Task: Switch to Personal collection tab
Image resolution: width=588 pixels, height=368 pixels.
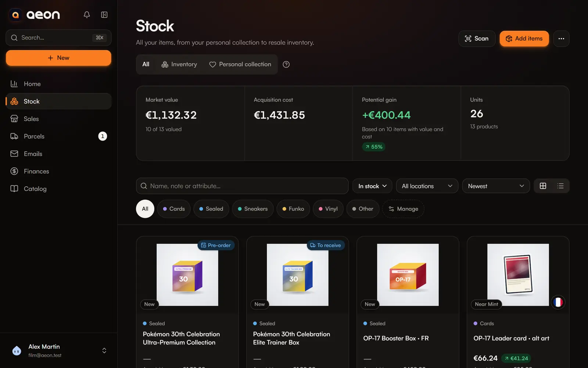Action: 240,64
